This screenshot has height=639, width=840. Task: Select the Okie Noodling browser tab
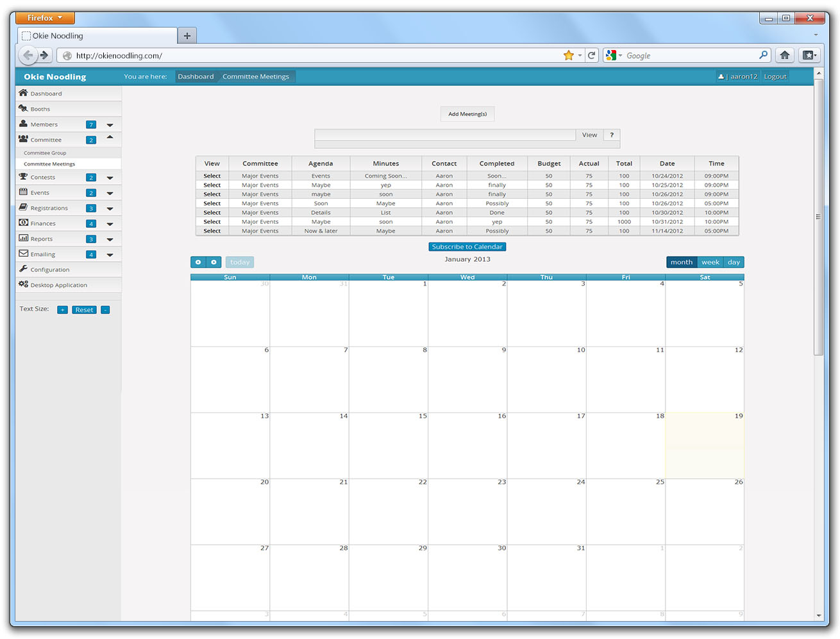click(x=97, y=36)
